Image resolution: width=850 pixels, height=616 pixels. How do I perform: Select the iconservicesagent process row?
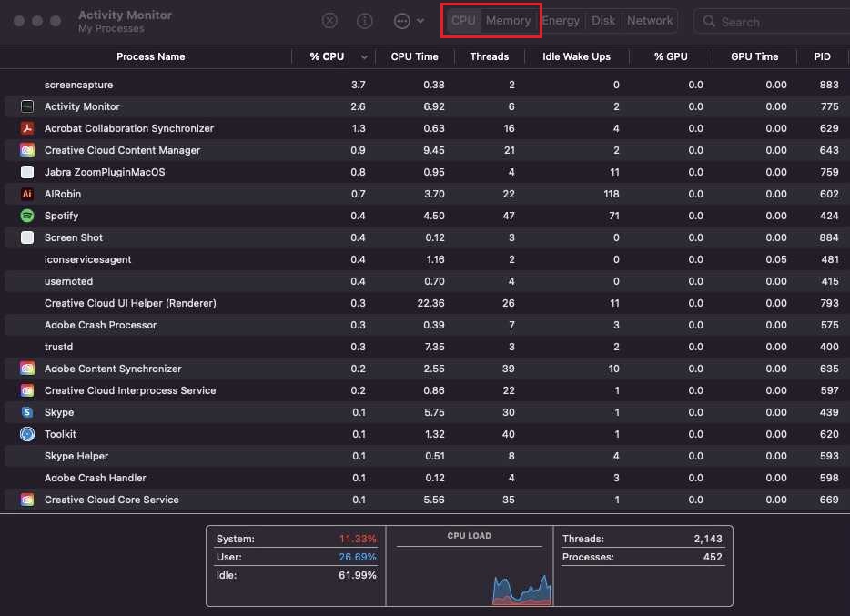(427, 259)
